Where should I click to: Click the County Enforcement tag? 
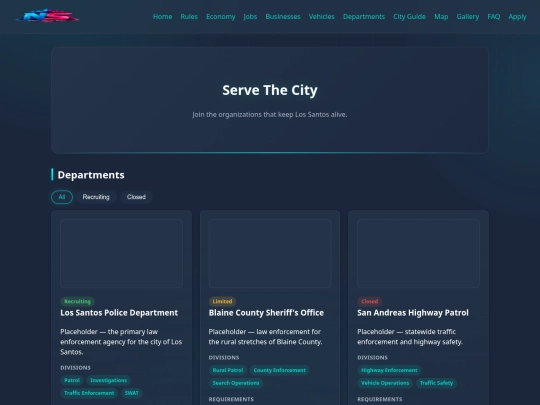pos(279,370)
